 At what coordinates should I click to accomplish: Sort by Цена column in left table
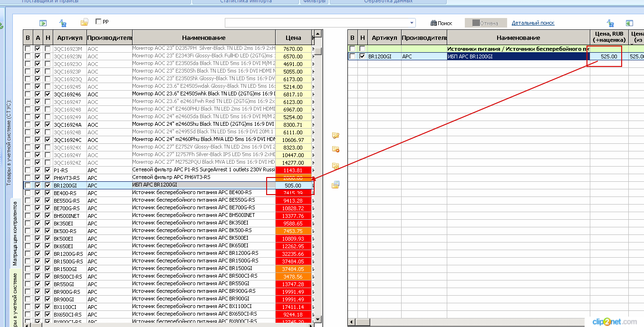[x=293, y=37]
